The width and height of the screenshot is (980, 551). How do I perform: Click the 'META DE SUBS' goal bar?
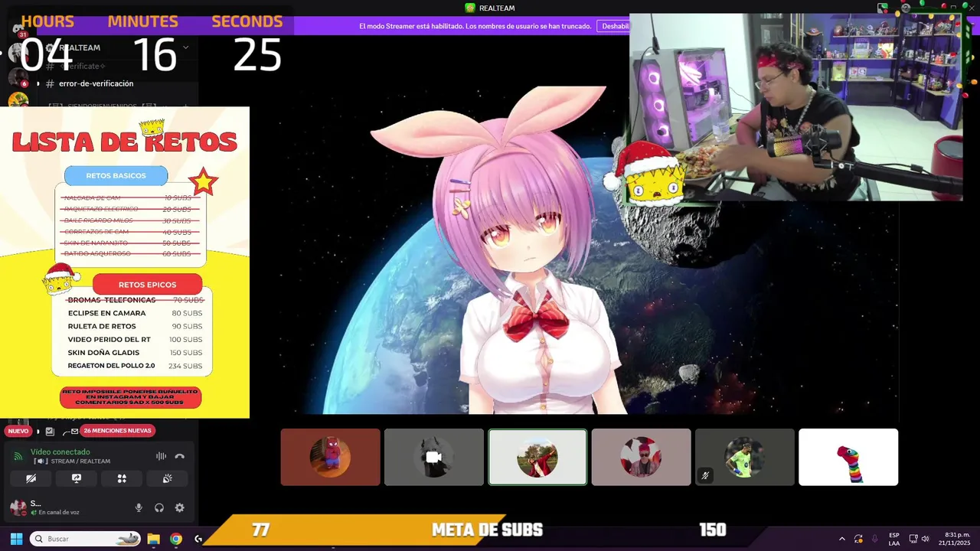coord(487,530)
